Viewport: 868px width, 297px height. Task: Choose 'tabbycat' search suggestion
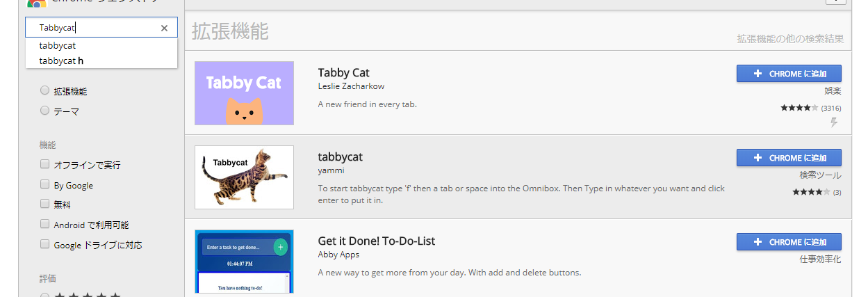tap(58, 45)
